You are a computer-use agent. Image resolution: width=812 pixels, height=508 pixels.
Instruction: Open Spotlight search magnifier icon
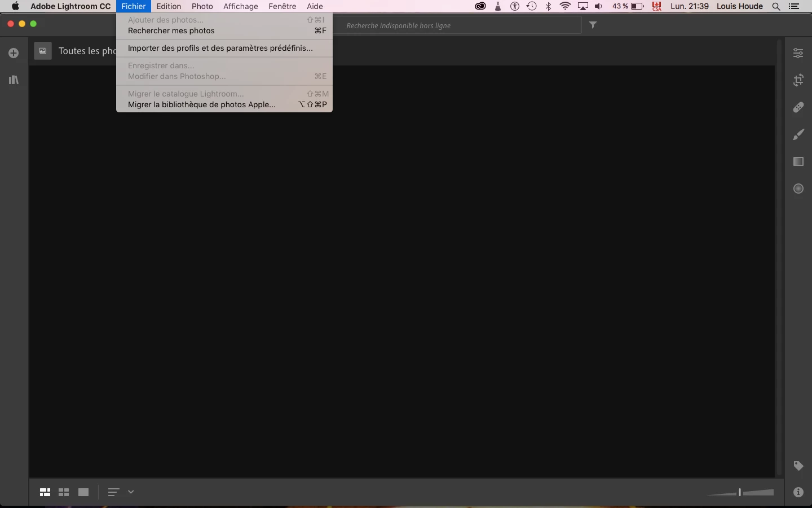point(776,6)
